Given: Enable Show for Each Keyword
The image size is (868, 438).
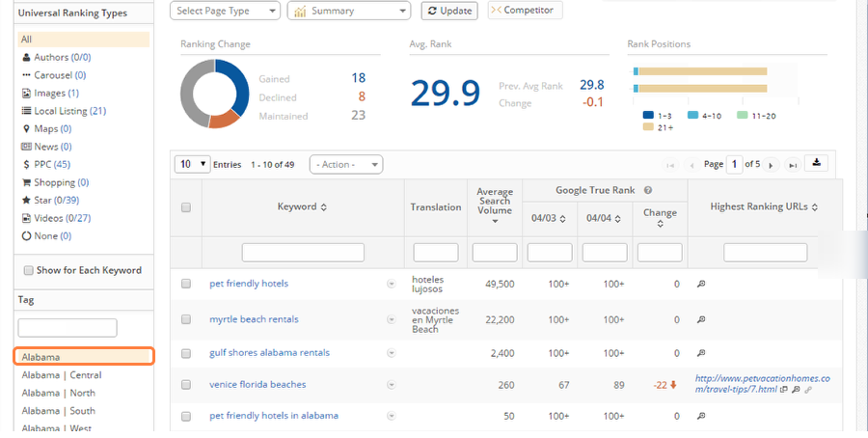Looking at the screenshot, I should click(x=28, y=270).
